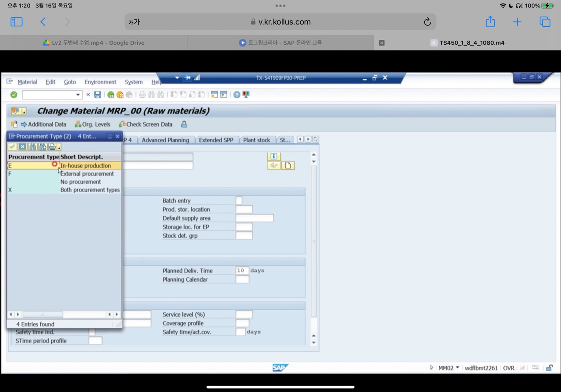The height and width of the screenshot is (392, 561).
Task: Open the Goto menu
Action: point(70,82)
